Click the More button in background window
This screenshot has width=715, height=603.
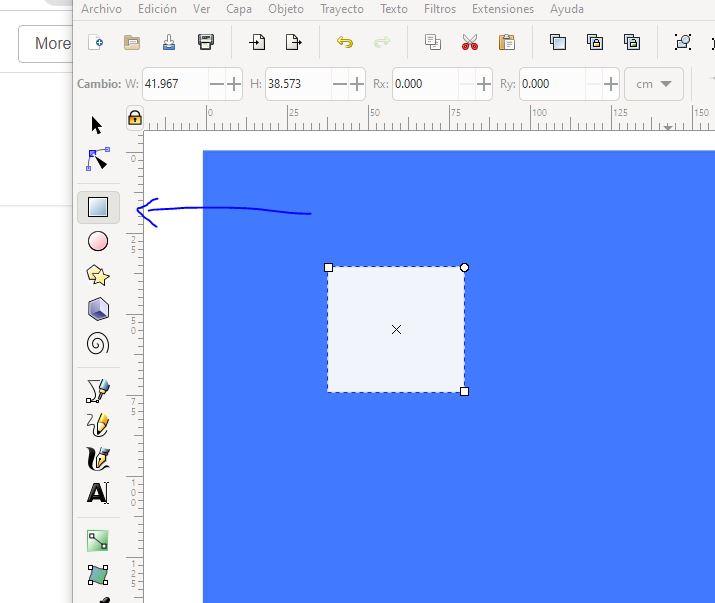tap(46, 44)
